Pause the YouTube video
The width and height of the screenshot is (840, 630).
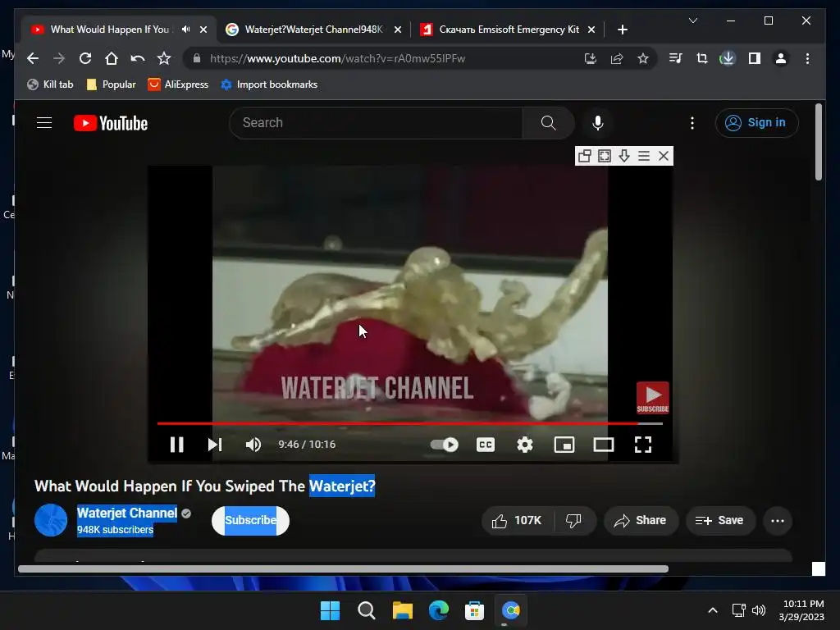coord(177,445)
